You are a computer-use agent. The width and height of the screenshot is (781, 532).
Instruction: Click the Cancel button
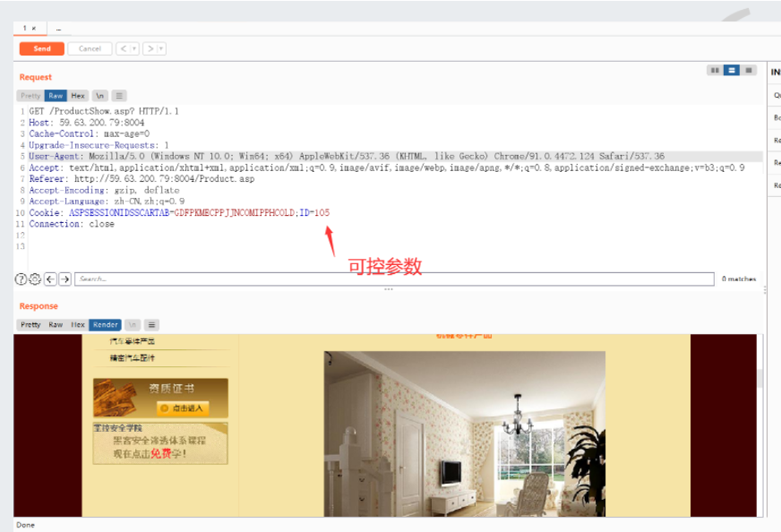(x=90, y=48)
